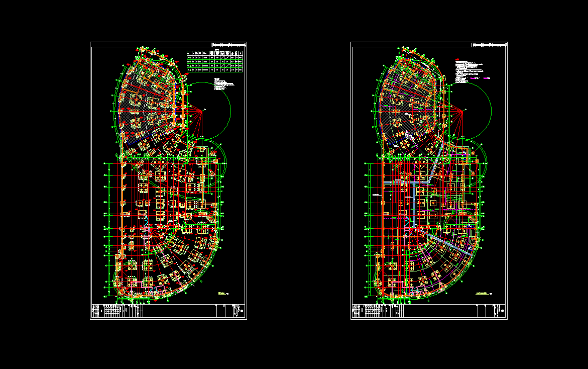Click the circle symbol in right title block corner
Screen dimensions: 588x369
[503, 312]
